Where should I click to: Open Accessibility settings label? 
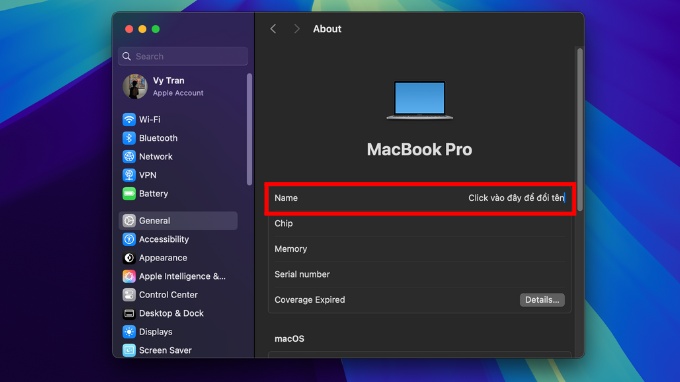point(164,239)
